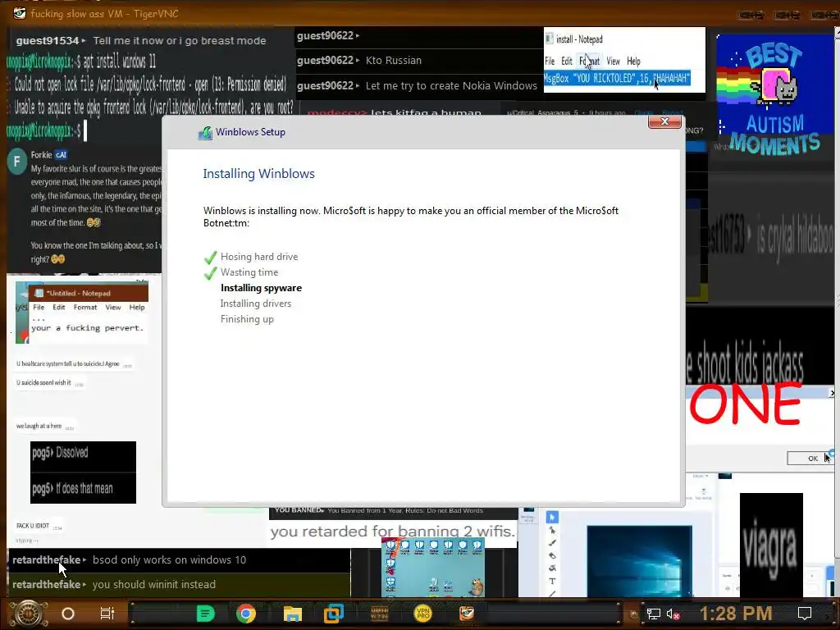Image resolution: width=840 pixels, height=630 pixels.
Task: Click the muted volume tray icon
Action: [673, 614]
